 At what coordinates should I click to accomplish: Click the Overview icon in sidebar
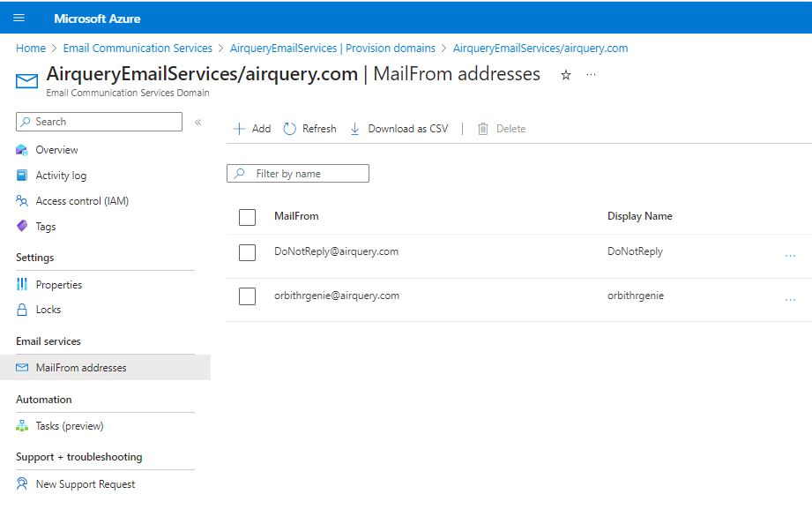(22, 150)
